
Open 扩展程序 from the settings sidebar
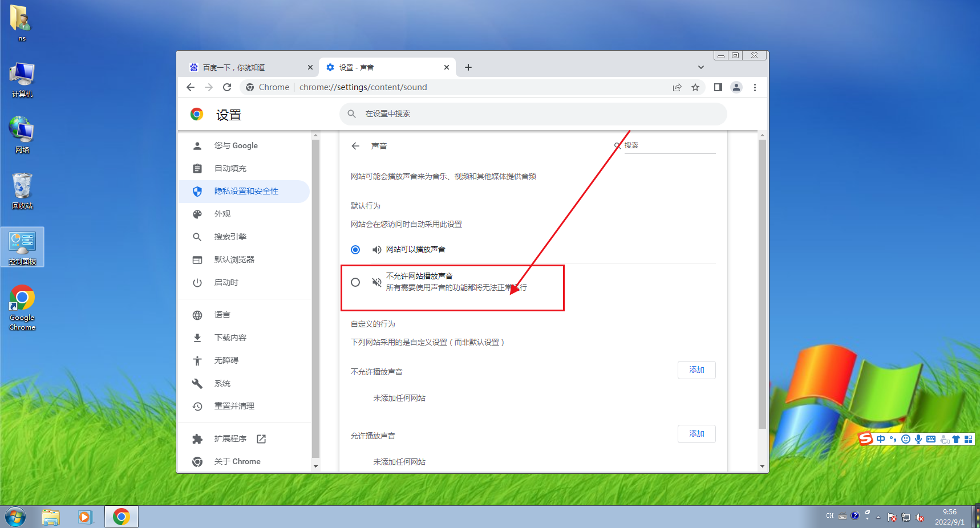[x=230, y=438]
